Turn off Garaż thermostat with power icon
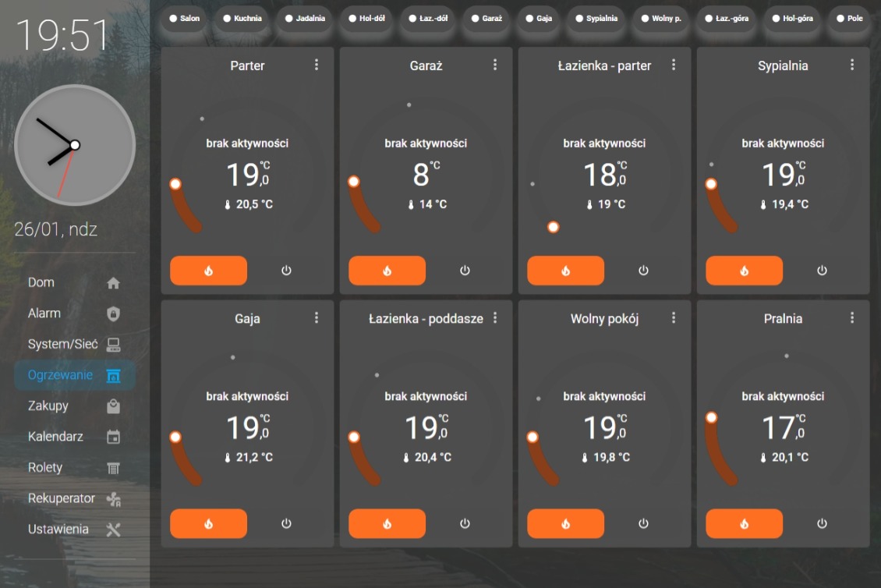This screenshot has height=588, width=881. tap(465, 271)
